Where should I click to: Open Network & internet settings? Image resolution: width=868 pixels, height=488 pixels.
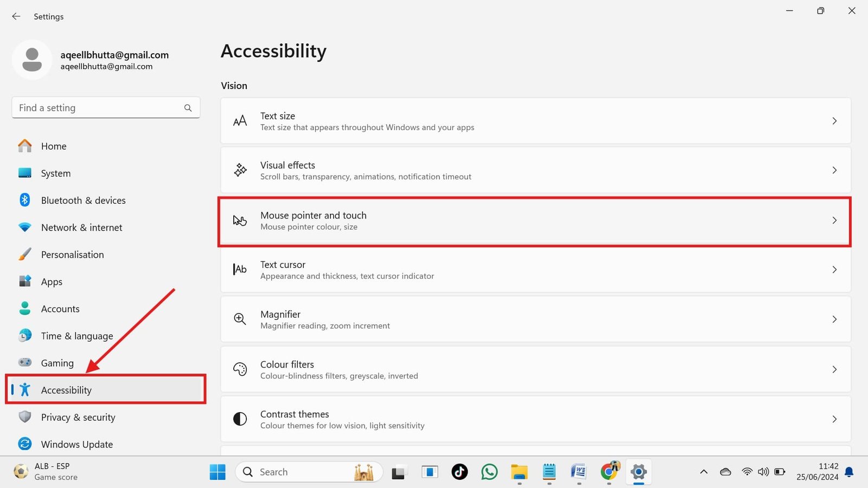(81, 227)
